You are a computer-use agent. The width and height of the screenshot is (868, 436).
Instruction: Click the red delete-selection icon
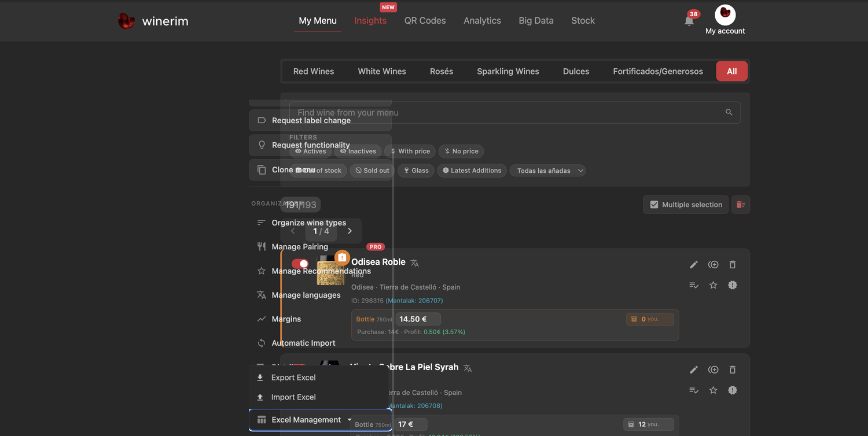click(x=741, y=205)
